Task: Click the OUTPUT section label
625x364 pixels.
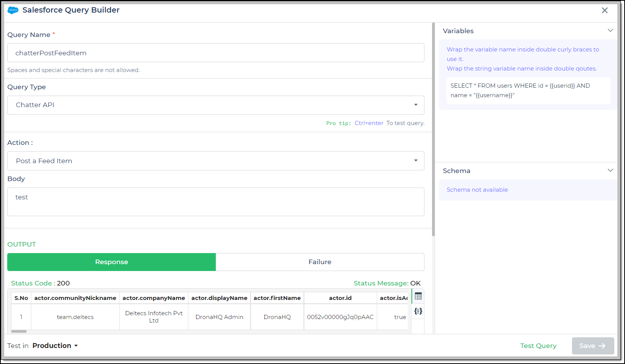Action: (22, 244)
